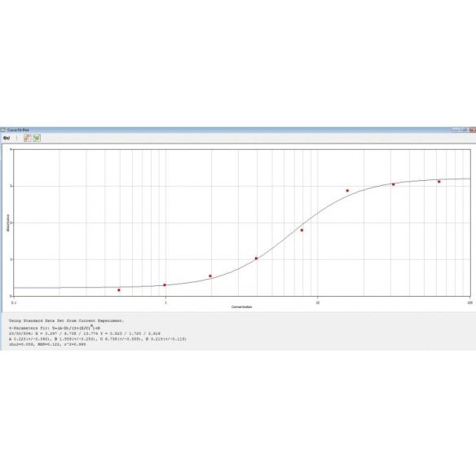This screenshot has width=476, height=476.
Task: Click the Curve Fit Plot title bar
Action: [238, 130]
